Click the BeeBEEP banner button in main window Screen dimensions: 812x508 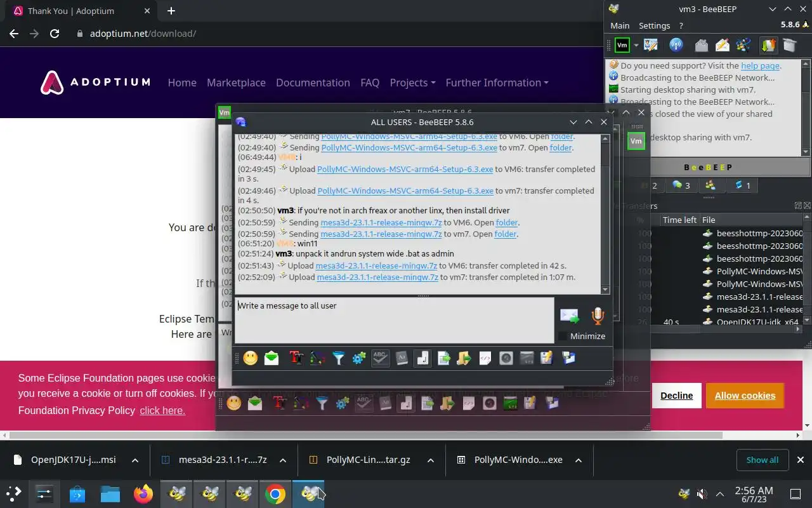pyautogui.click(x=707, y=167)
